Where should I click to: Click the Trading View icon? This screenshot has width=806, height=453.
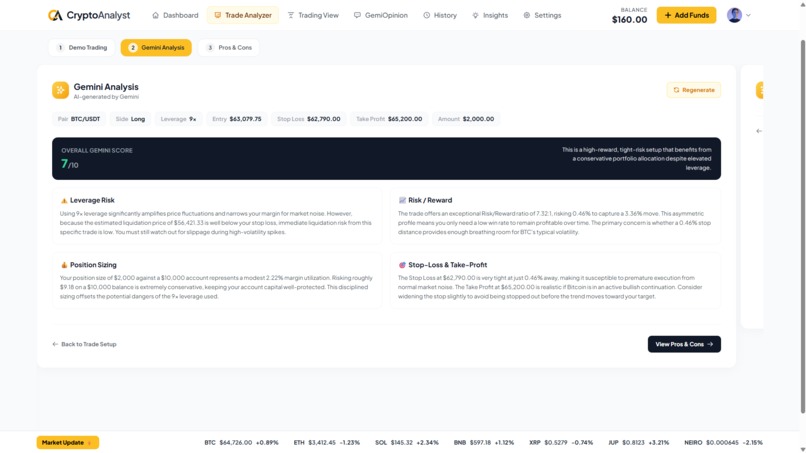pos(290,15)
